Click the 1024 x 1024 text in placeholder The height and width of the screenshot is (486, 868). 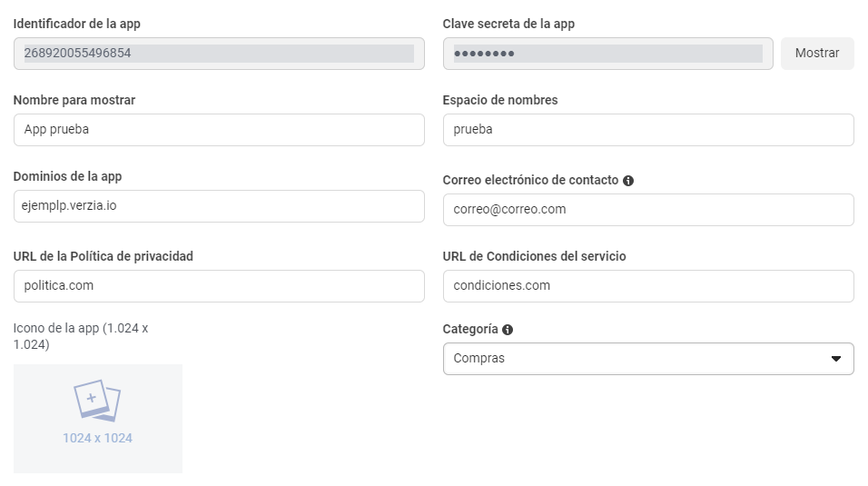tap(97, 438)
